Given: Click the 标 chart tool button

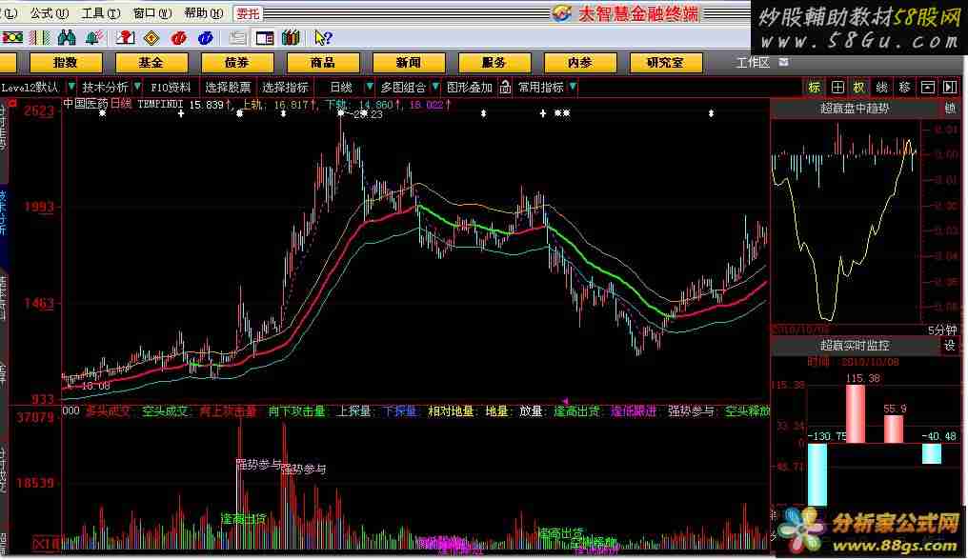Looking at the screenshot, I should click(x=815, y=87).
